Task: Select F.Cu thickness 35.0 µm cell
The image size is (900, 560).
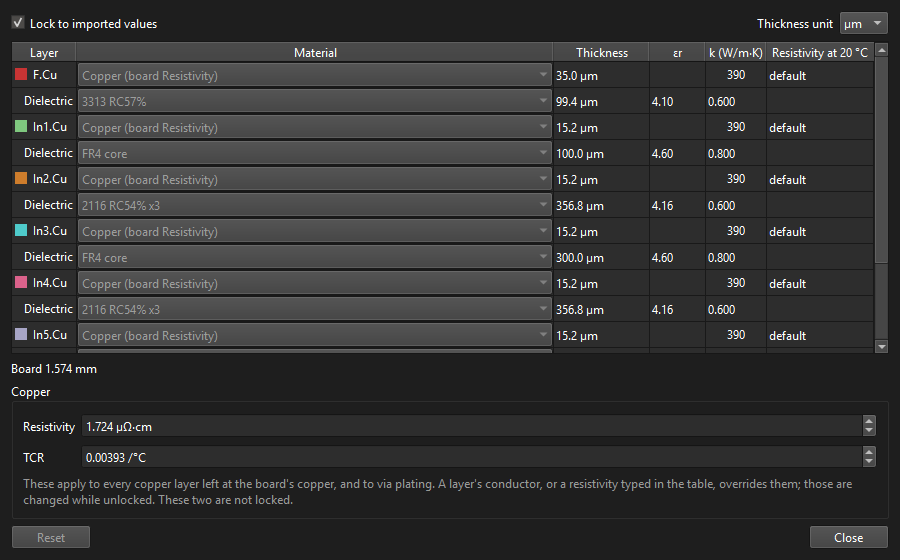Action: (x=601, y=75)
